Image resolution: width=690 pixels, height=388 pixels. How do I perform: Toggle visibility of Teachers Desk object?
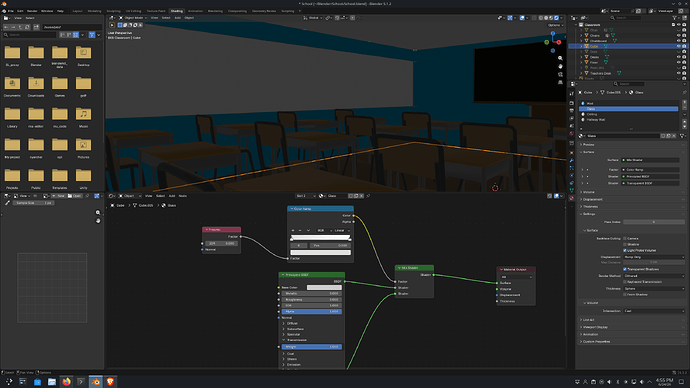click(x=679, y=73)
